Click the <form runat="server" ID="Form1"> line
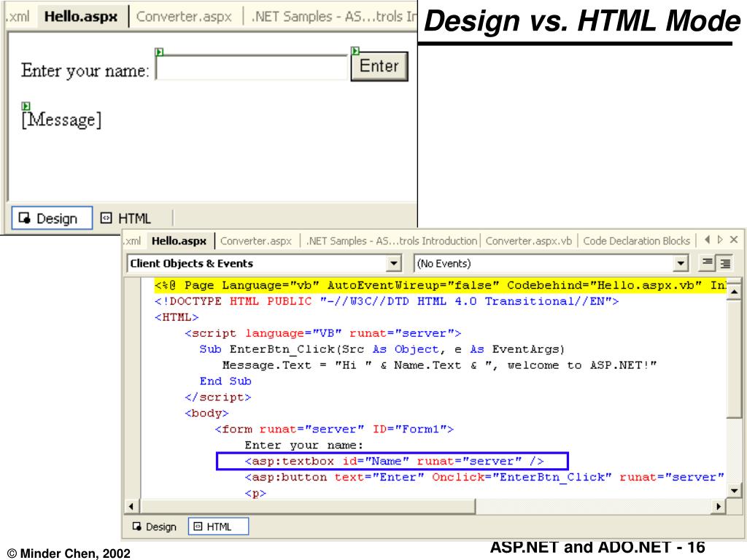The image size is (747, 560). (x=334, y=429)
